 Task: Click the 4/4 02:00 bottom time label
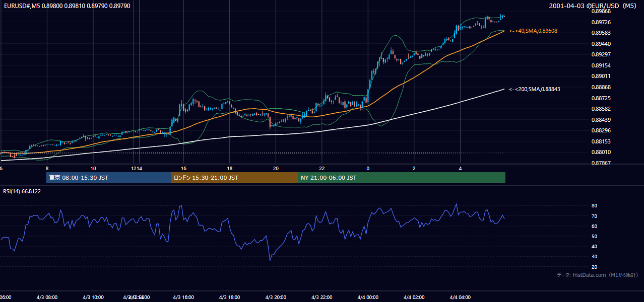[414, 297]
